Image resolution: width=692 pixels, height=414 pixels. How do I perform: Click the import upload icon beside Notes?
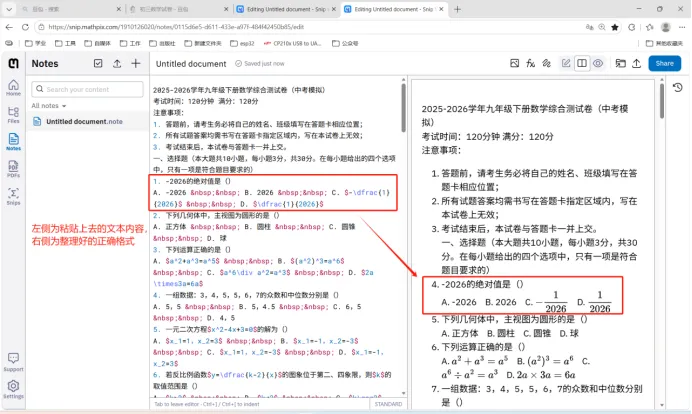click(x=117, y=64)
